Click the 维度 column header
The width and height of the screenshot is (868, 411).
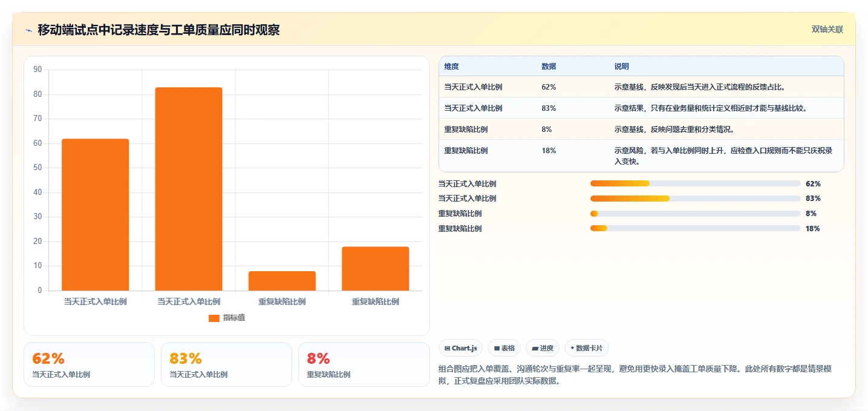pos(451,67)
